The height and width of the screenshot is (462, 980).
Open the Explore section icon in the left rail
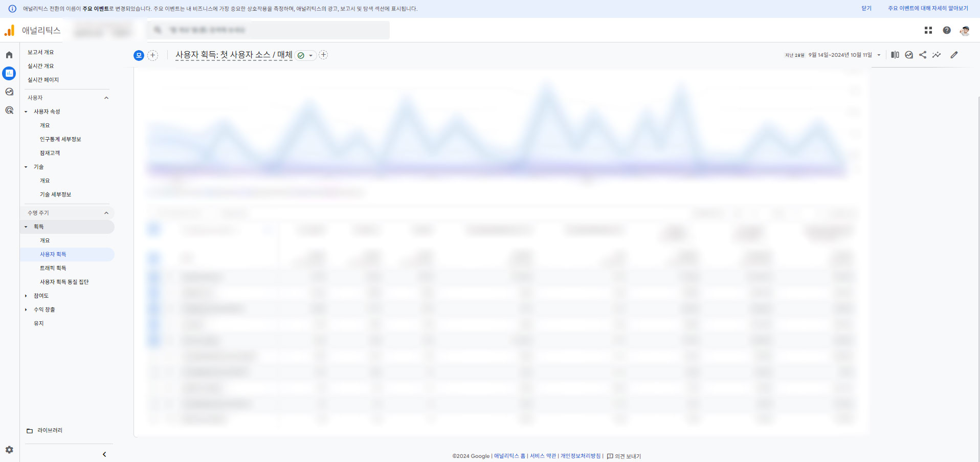tap(9, 92)
